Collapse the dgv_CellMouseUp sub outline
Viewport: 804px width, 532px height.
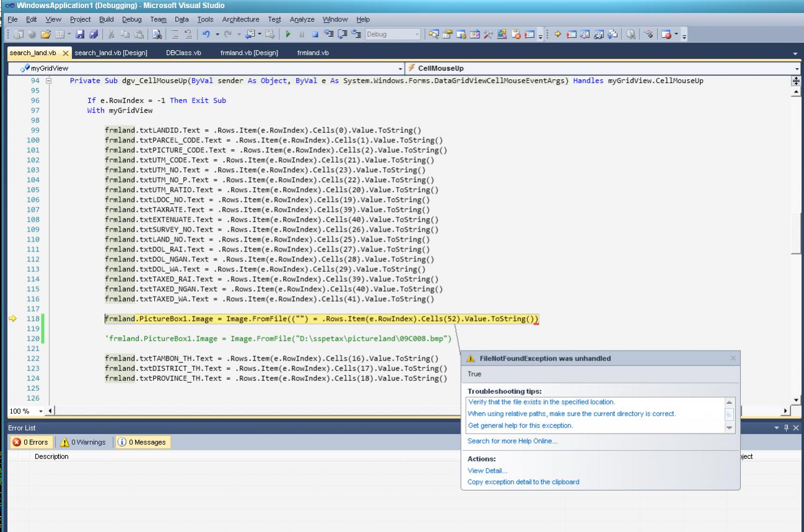[49, 81]
